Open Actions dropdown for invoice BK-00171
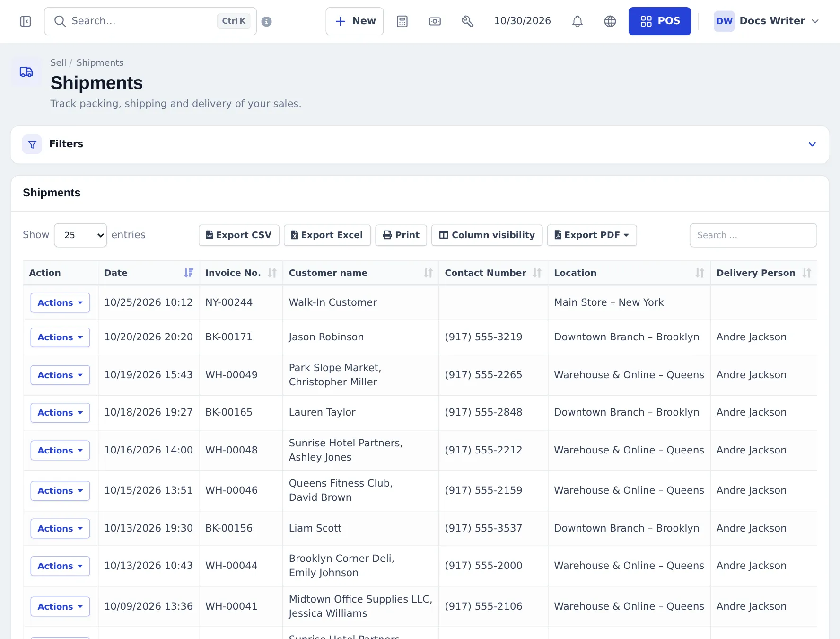840x639 pixels. click(60, 337)
